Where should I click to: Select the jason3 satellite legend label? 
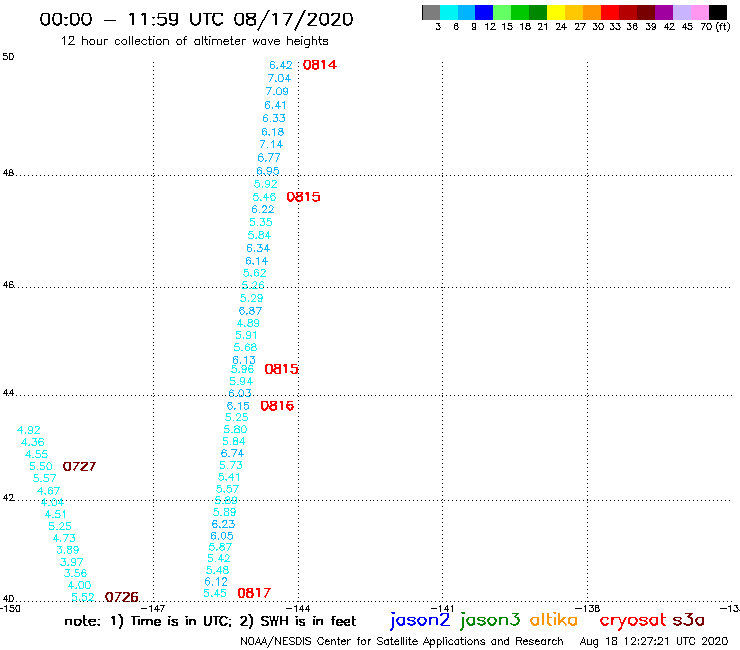490,620
